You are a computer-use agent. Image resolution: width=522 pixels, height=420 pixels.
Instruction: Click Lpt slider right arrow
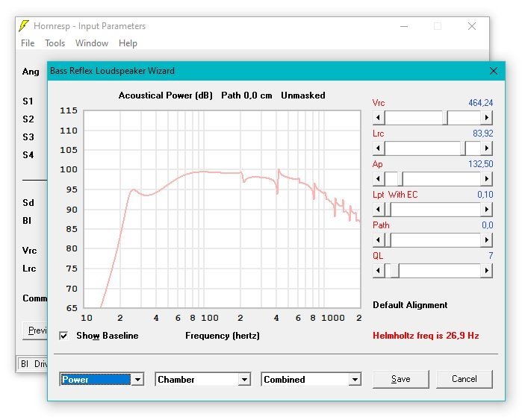point(486,210)
